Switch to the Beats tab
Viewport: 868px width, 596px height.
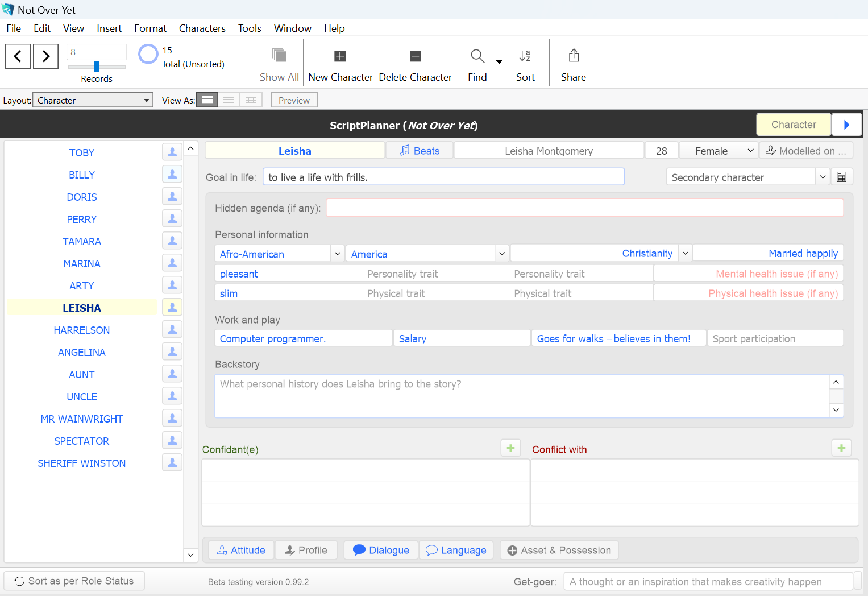(420, 151)
